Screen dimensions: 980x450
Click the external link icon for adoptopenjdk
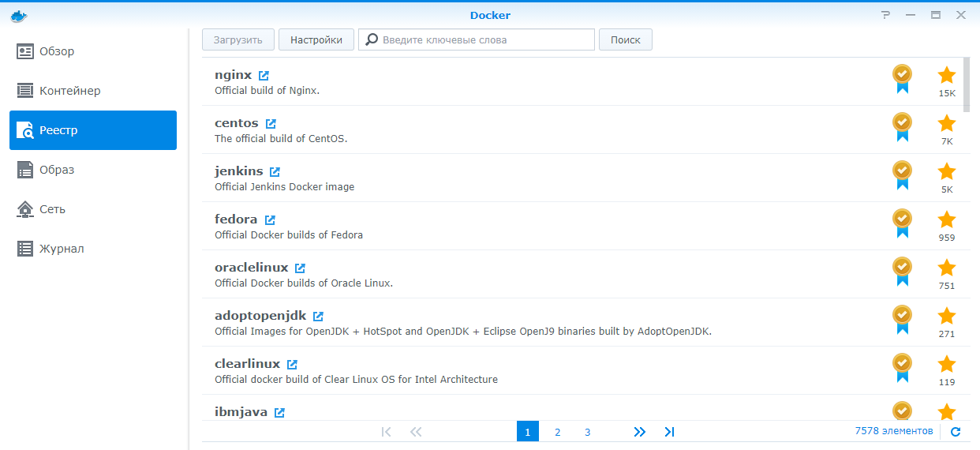318,317
